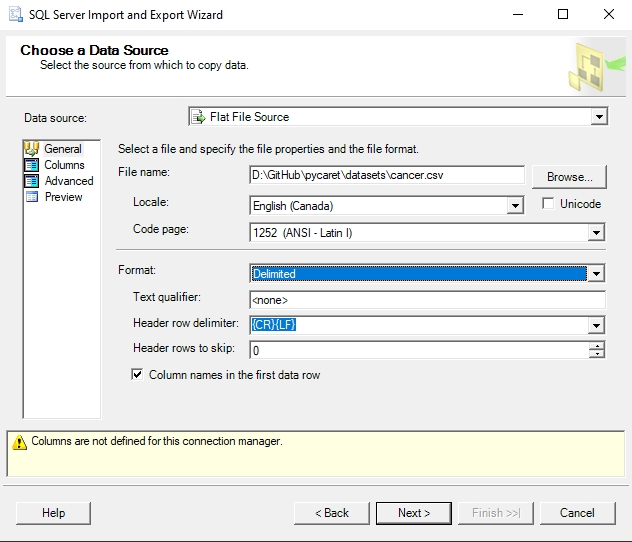
Task: Click the Flat File Source icon
Action: tap(199, 117)
